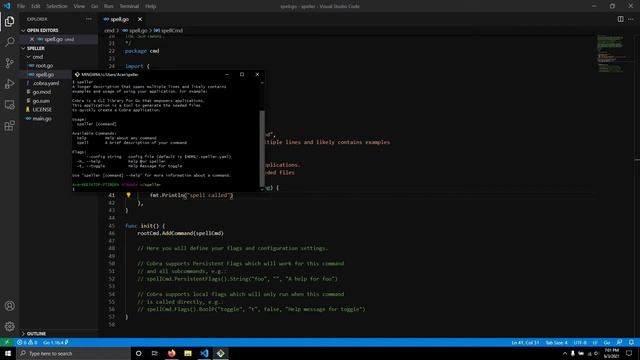Switch to MINGW64 terminal taskbar icon
640x360 pixels.
220,353
